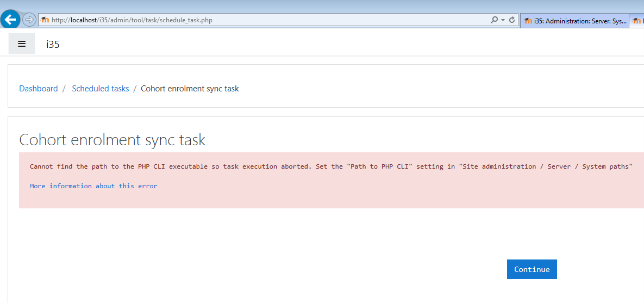Click the Cohort enrolment sync task heading
644x303 pixels.
click(112, 140)
